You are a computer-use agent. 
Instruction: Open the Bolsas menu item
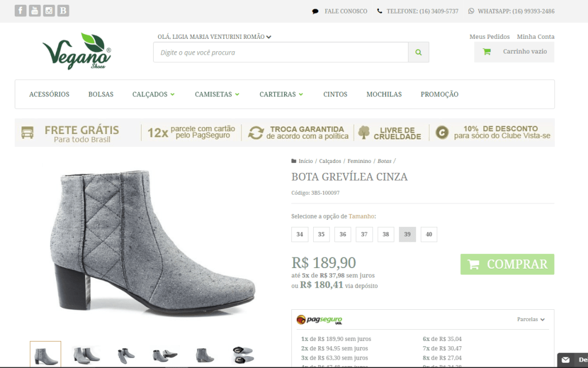(x=101, y=94)
